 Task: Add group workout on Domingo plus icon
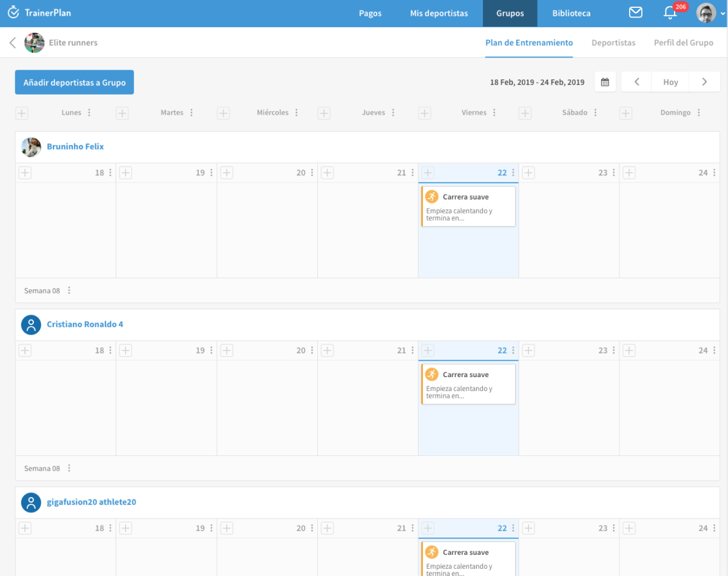pyautogui.click(x=626, y=113)
